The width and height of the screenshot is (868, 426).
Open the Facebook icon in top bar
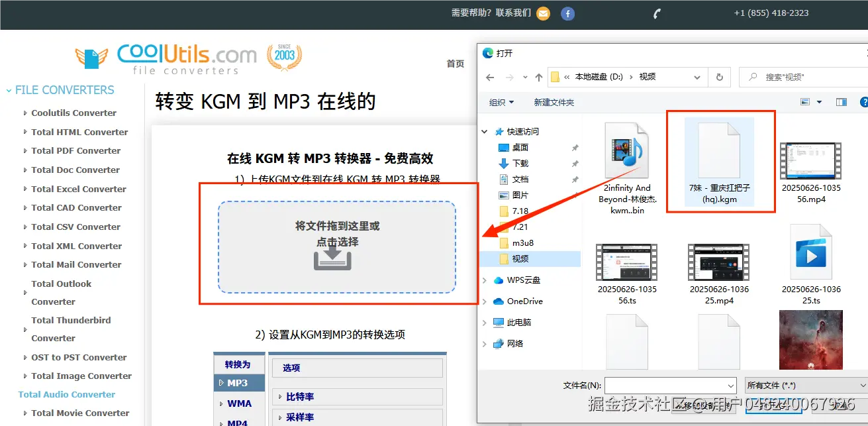point(567,13)
